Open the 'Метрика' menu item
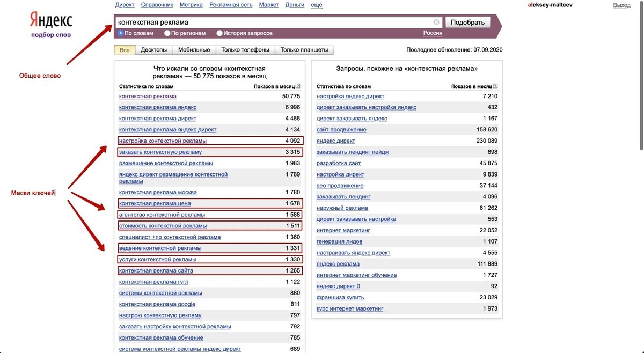This screenshot has height=353, width=644. (x=191, y=4)
